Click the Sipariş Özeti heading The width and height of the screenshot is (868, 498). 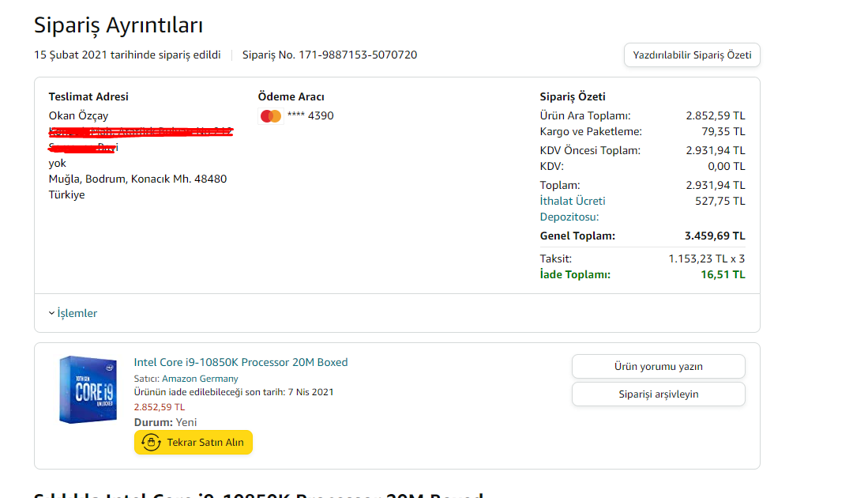pos(573,96)
